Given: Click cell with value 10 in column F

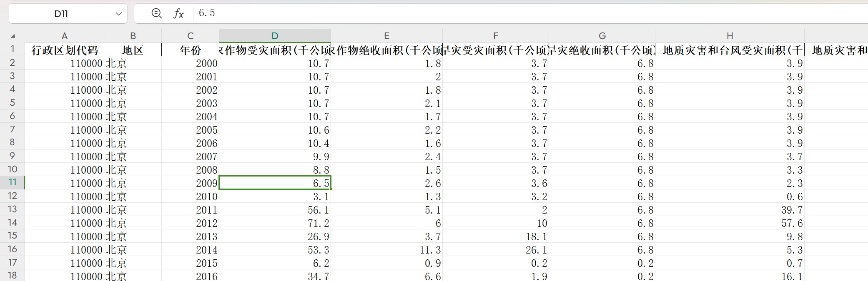Looking at the screenshot, I should point(496,223).
